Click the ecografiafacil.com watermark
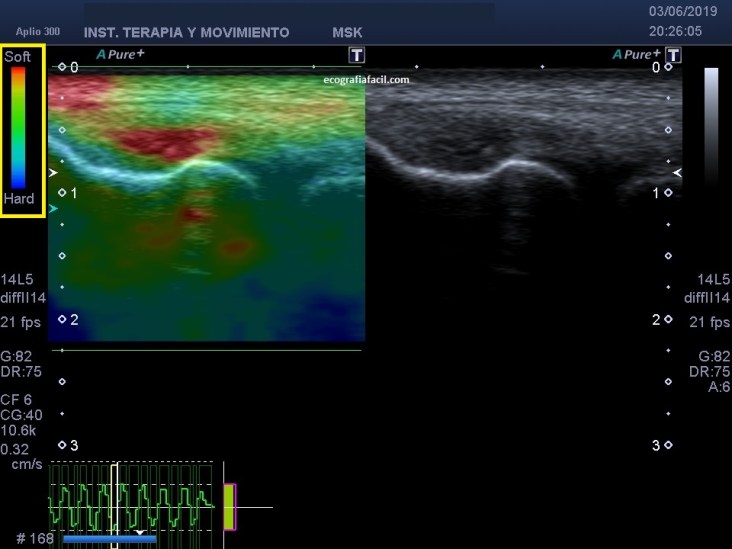Screen dimensions: 732x549 pyautogui.click(x=367, y=79)
